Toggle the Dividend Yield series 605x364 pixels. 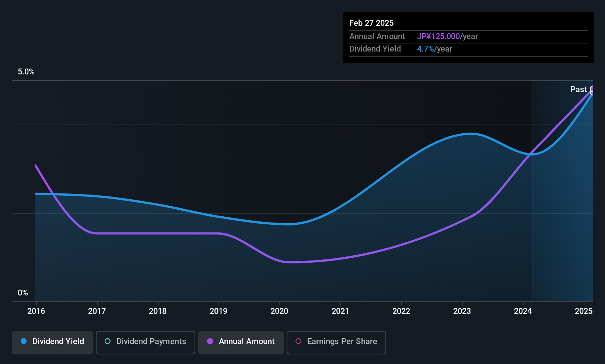[52, 342]
